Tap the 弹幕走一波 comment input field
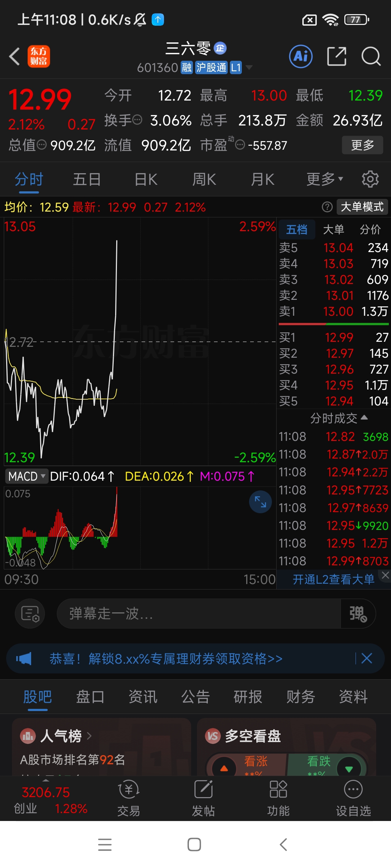Viewport: 391px width, 868px height. (x=199, y=613)
